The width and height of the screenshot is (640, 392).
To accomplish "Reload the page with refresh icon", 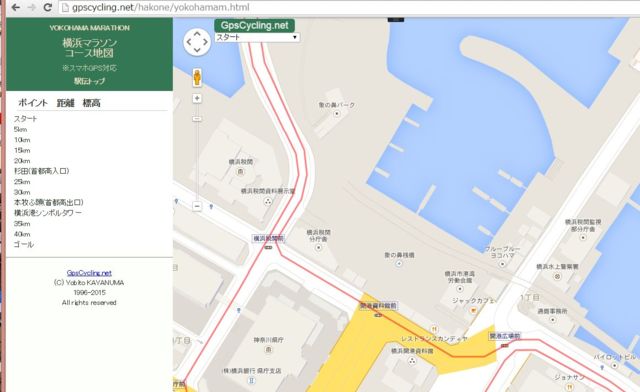I will tap(47, 7).
